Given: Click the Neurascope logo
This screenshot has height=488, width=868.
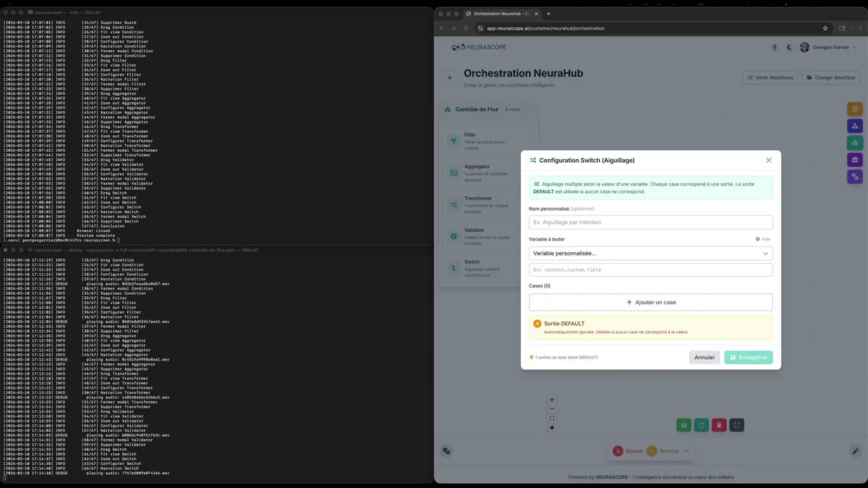Looking at the screenshot, I should pos(479,47).
